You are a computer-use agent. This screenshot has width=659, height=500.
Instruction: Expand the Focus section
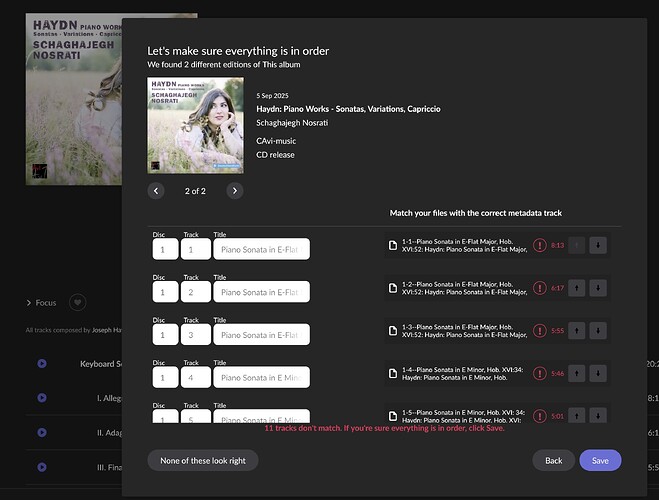[x=41, y=303]
